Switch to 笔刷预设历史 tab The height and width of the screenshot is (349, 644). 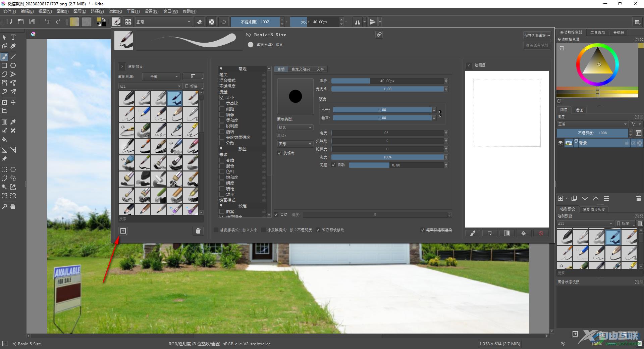[x=594, y=209]
